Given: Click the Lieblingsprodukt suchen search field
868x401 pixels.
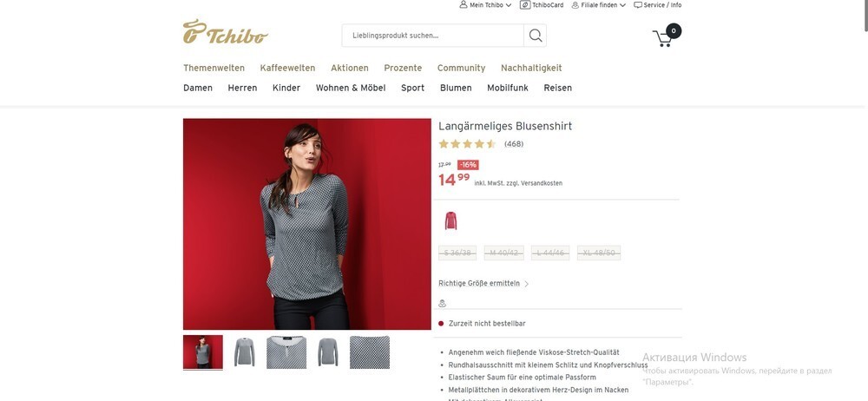Looking at the screenshot, I should pyautogui.click(x=433, y=36).
